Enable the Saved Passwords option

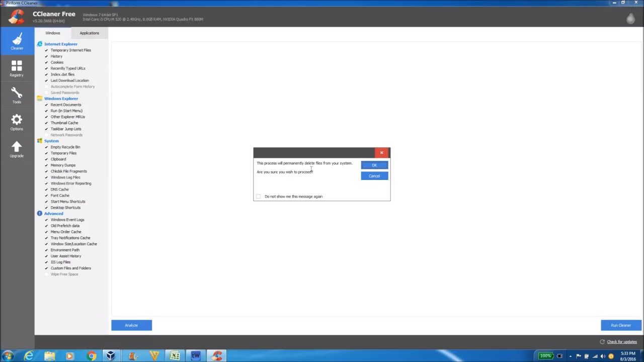click(x=46, y=93)
